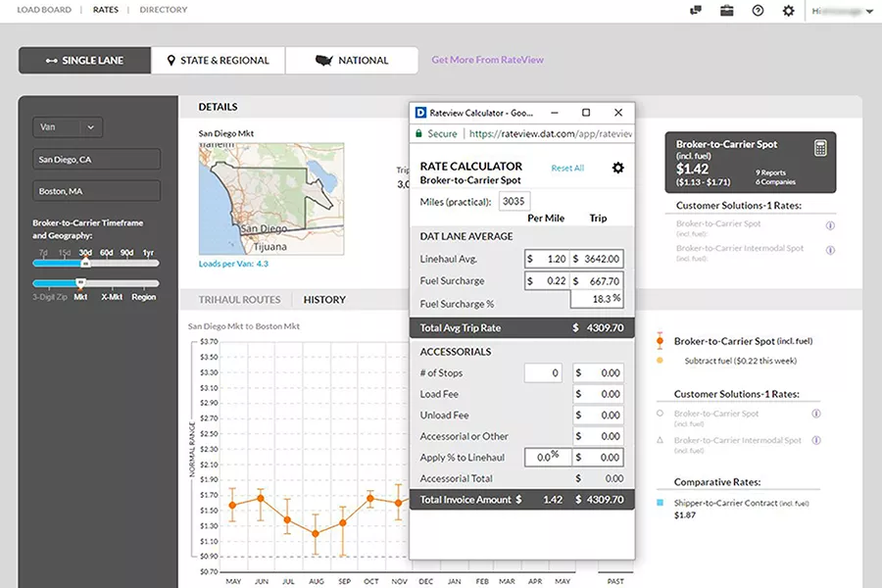
Task: Click the Load Fee amount field
Action: coord(598,394)
